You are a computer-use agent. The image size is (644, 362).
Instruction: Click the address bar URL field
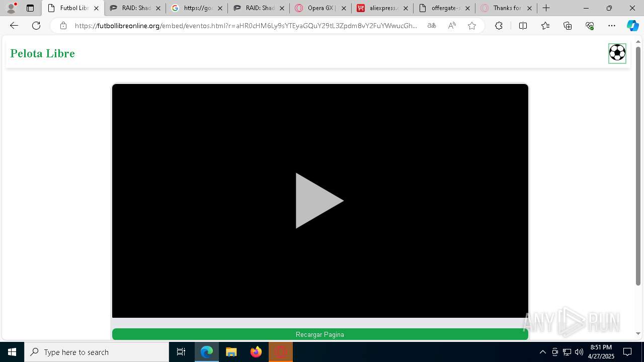[x=246, y=26]
